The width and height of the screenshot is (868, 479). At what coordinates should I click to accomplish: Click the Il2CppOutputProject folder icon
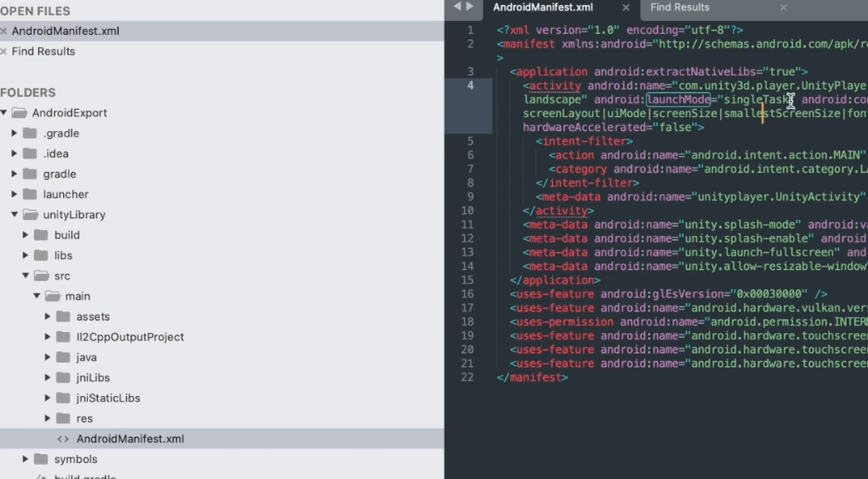click(63, 337)
